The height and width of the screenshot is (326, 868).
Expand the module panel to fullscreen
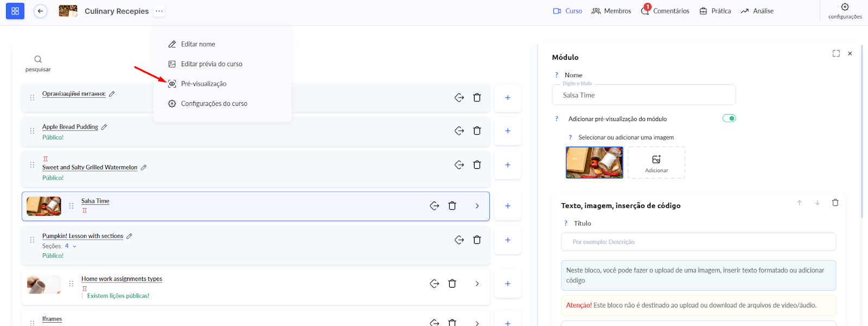coord(836,53)
